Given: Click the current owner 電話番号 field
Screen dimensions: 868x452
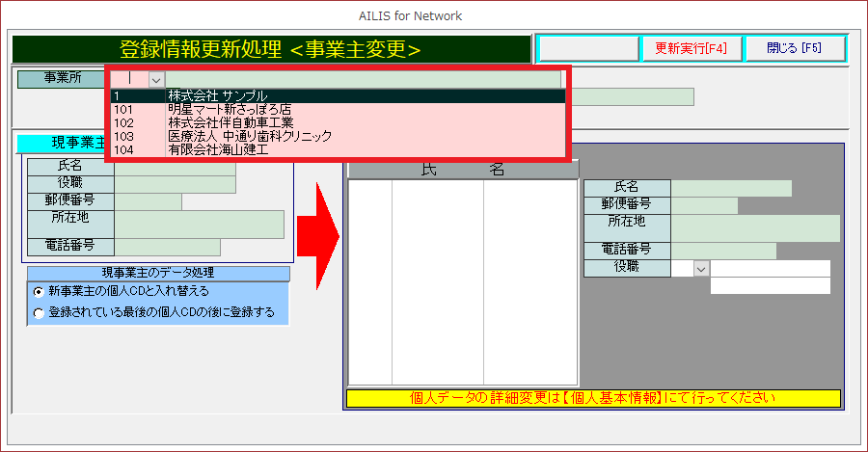Looking at the screenshot, I should pyautogui.click(x=167, y=247).
